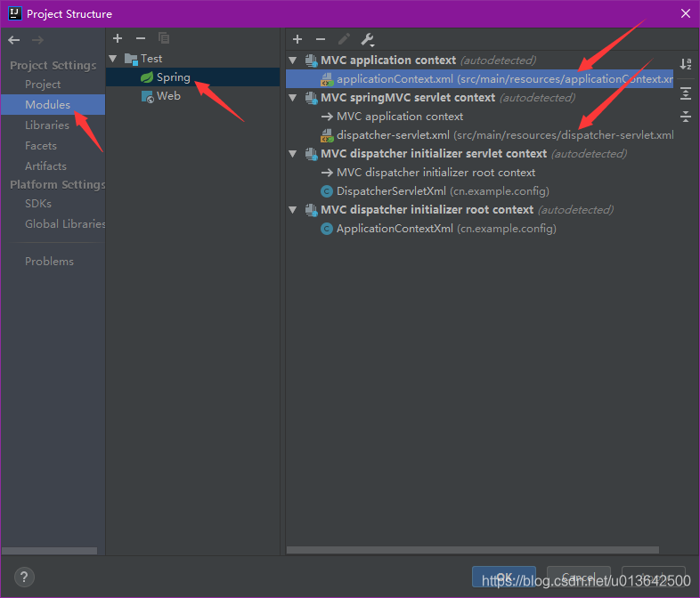
Task: Select the Web facet under Test
Action: (x=168, y=96)
